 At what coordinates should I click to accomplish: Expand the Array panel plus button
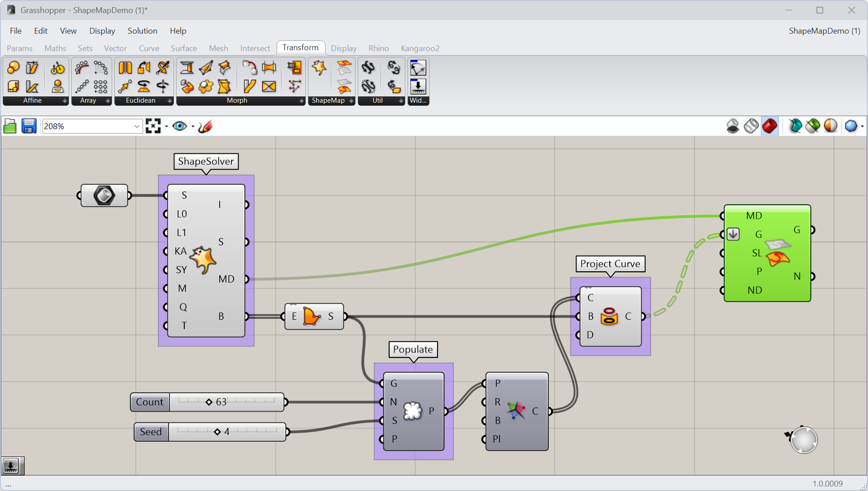point(108,101)
